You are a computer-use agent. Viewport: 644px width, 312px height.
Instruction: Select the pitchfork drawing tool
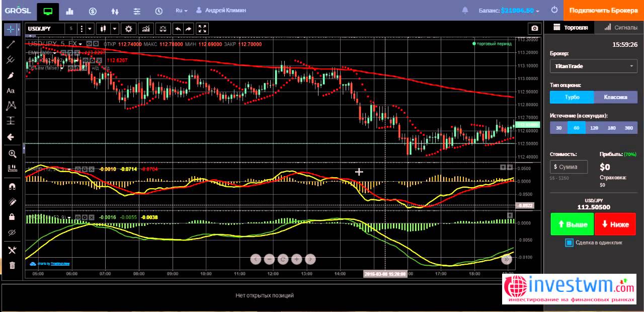11,60
